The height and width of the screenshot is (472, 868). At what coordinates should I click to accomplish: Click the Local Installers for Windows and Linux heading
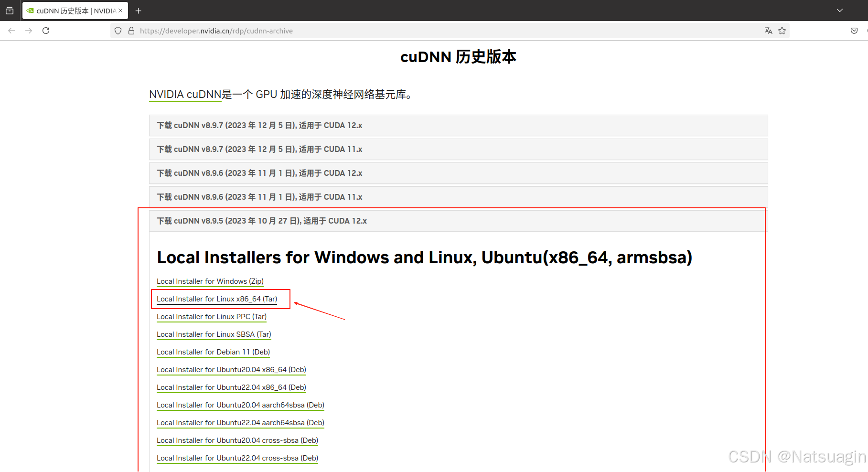(x=424, y=257)
